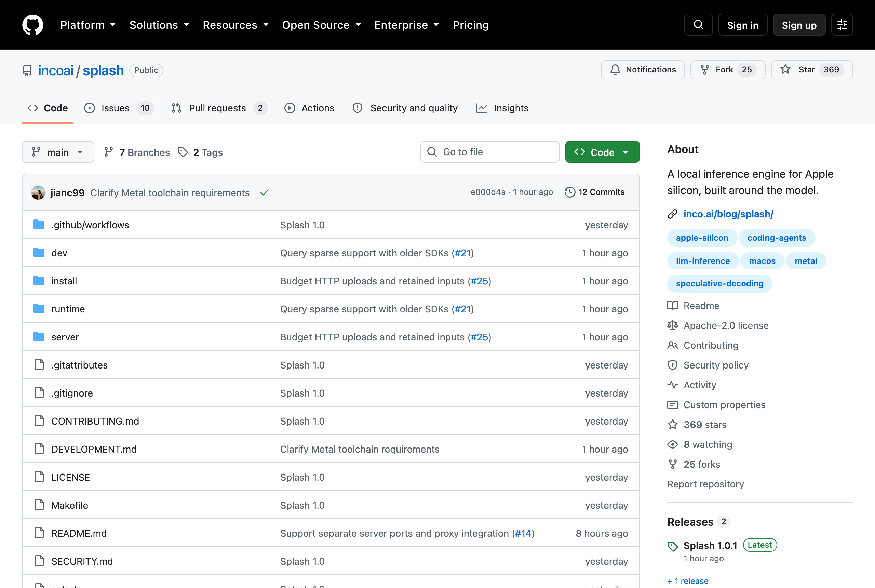Expand the Platform menu
875x588 pixels.
point(88,25)
